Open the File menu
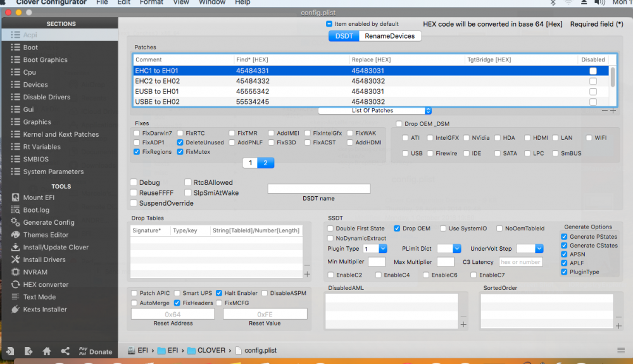 102,3
